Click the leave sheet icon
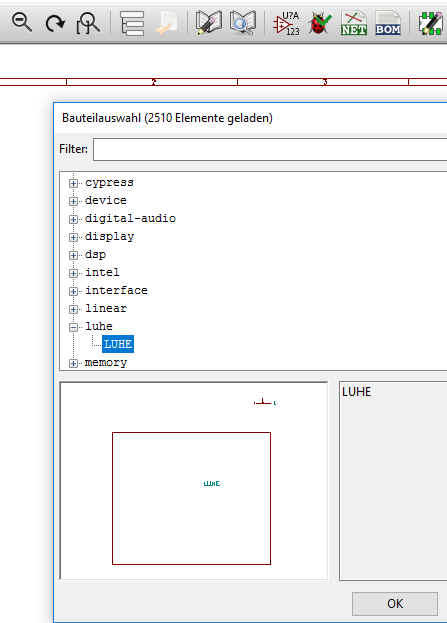The width and height of the screenshot is (447, 623). click(x=166, y=23)
